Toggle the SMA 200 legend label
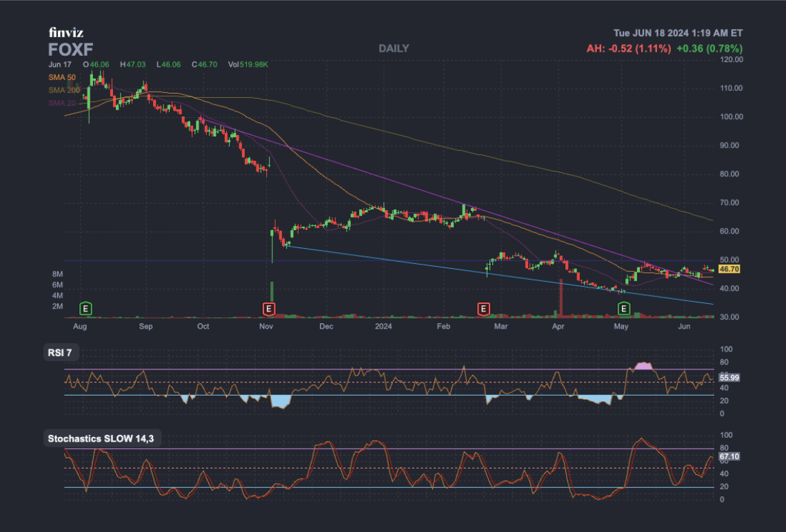Screen dimensions: 786x532 (64, 90)
